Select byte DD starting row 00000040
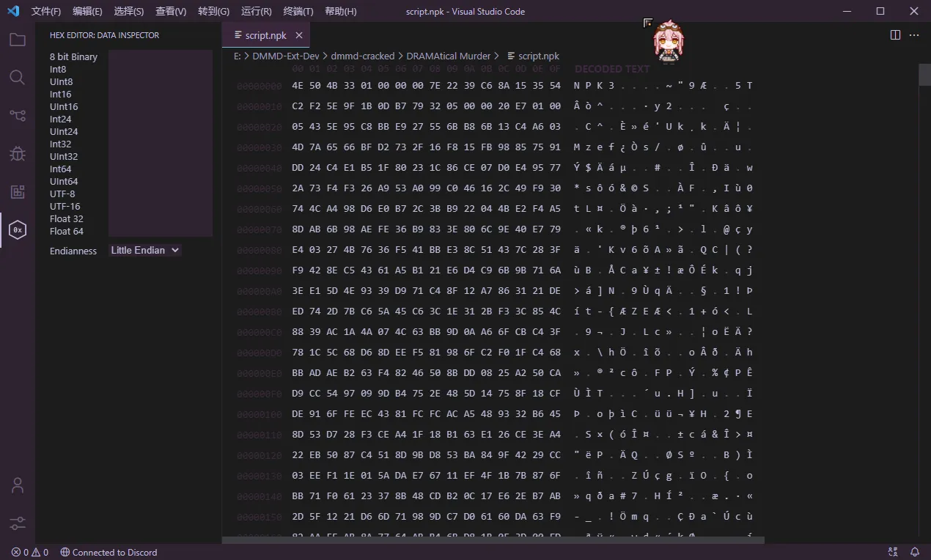Viewport: 931px width, 560px height. coord(298,168)
